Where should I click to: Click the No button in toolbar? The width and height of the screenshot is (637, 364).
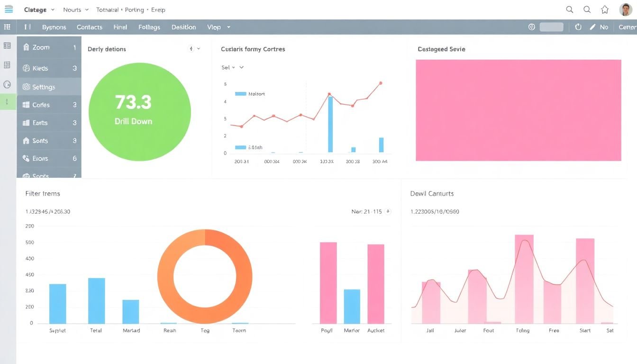(x=604, y=27)
